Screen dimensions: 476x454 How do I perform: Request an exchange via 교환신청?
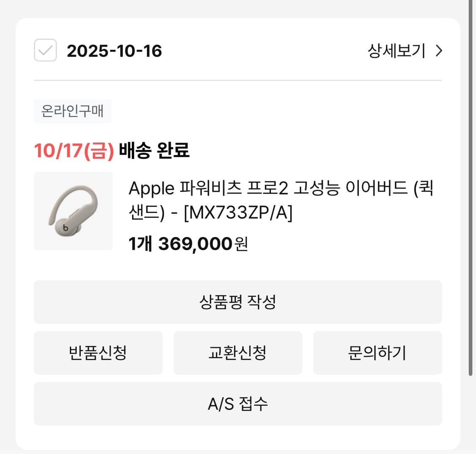(238, 353)
